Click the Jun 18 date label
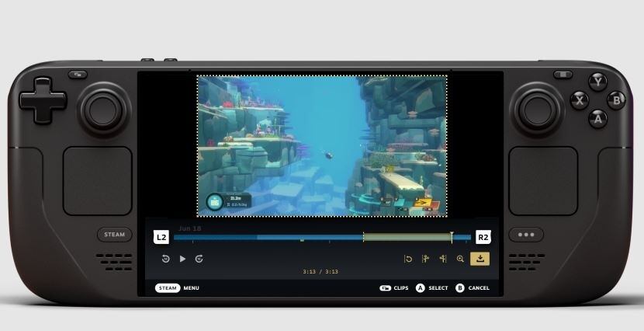The height and width of the screenshot is (331, 644). (190, 228)
